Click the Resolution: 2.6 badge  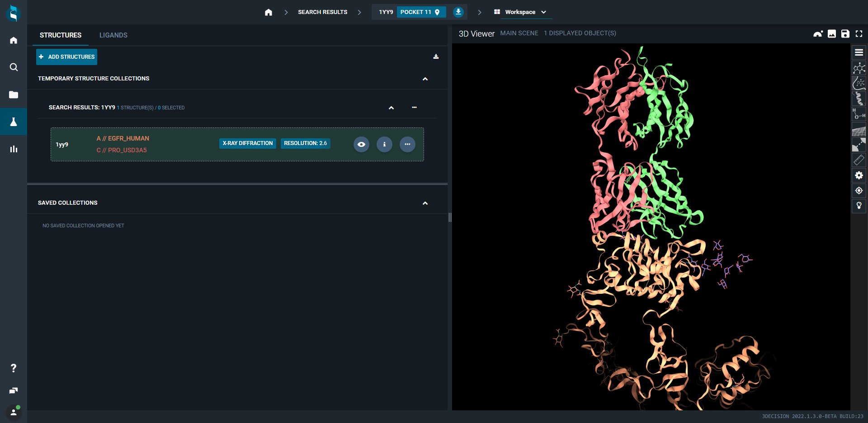(305, 143)
